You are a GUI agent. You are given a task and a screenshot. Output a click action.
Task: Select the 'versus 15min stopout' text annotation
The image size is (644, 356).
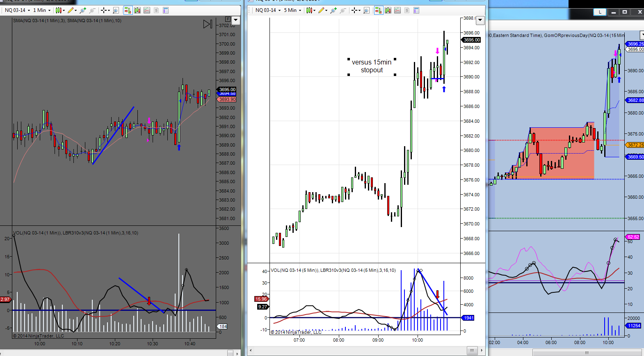pyautogui.click(x=372, y=66)
